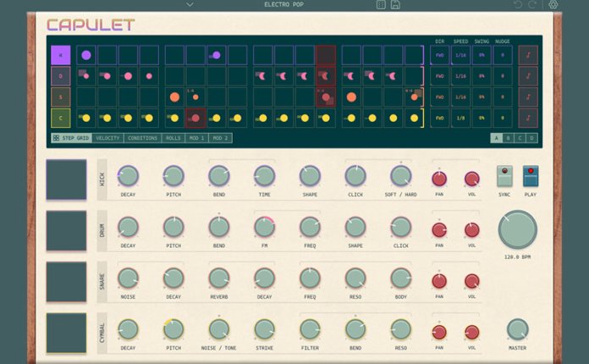Open the kick row direction FWD selector
Screen dimensions: 589x364
(439, 55)
